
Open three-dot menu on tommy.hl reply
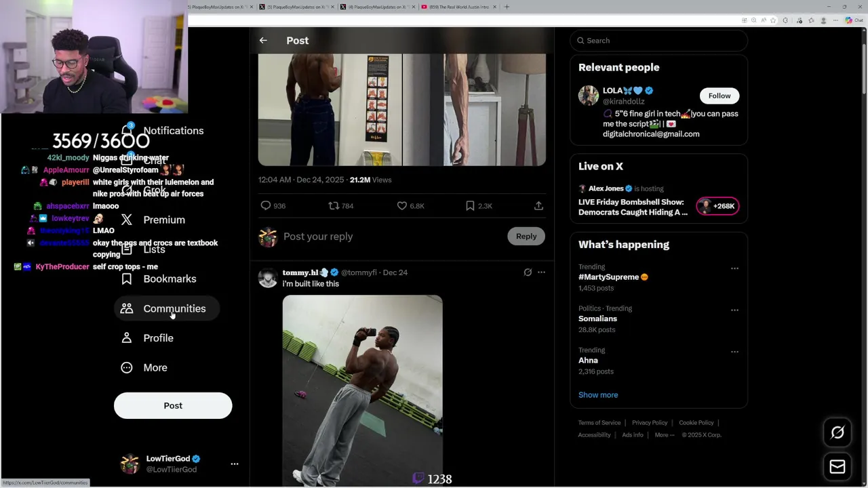point(541,272)
